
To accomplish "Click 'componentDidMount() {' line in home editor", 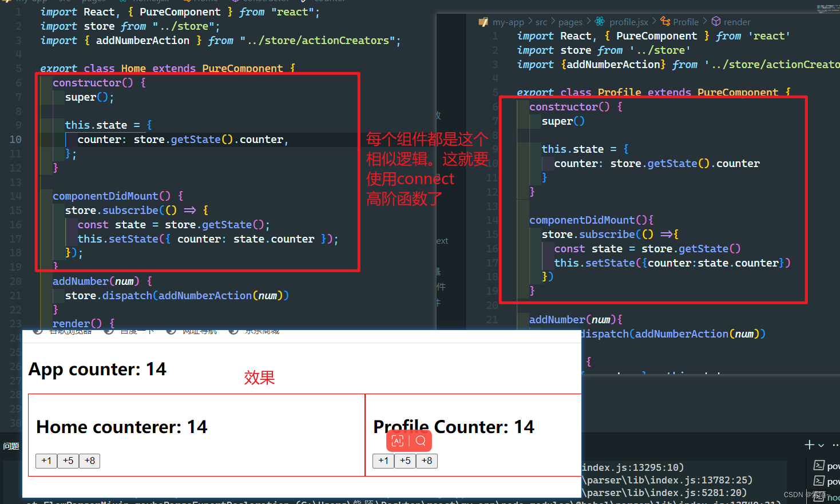I will click(118, 196).
